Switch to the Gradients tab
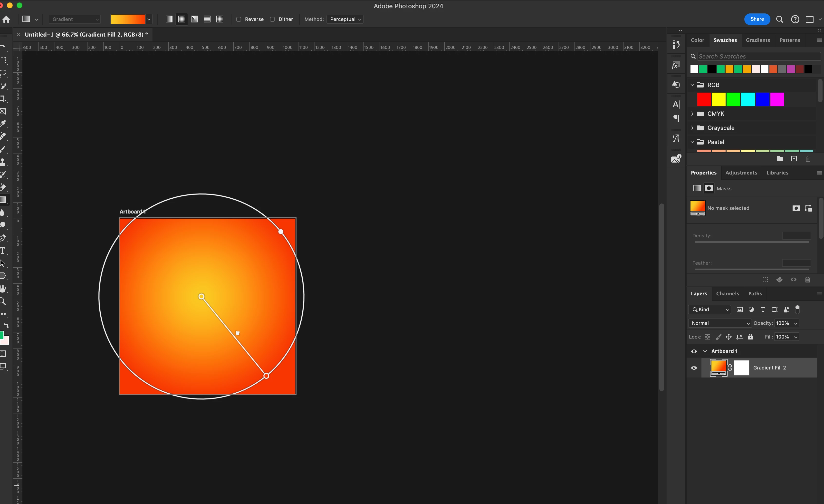 click(758, 40)
